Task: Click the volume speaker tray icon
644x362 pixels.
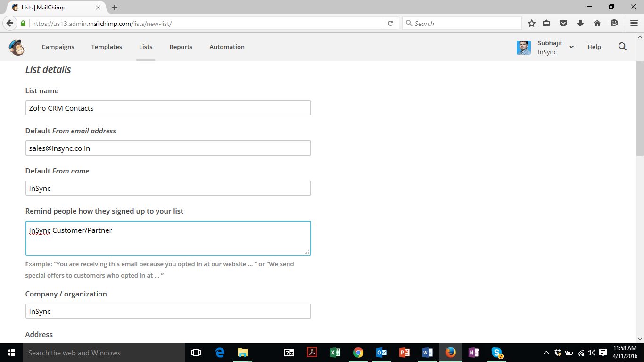Action: point(592,353)
